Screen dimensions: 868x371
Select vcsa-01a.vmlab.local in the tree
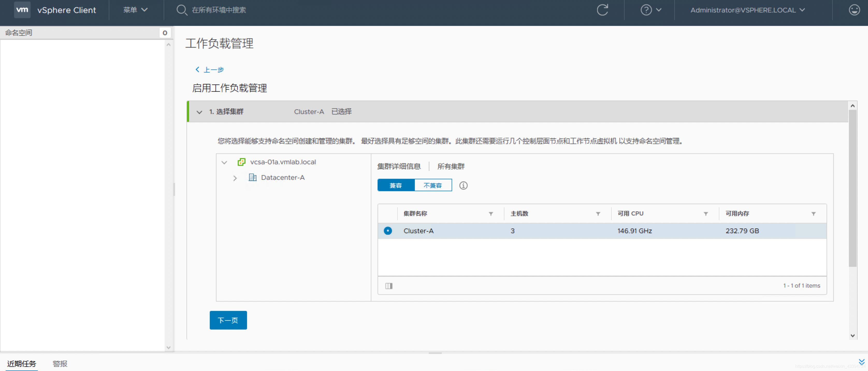coord(283,162)
